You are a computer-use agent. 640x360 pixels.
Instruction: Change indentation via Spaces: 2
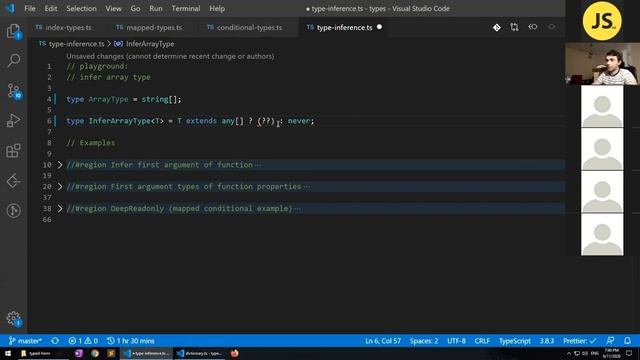click(x=424, y=341)
